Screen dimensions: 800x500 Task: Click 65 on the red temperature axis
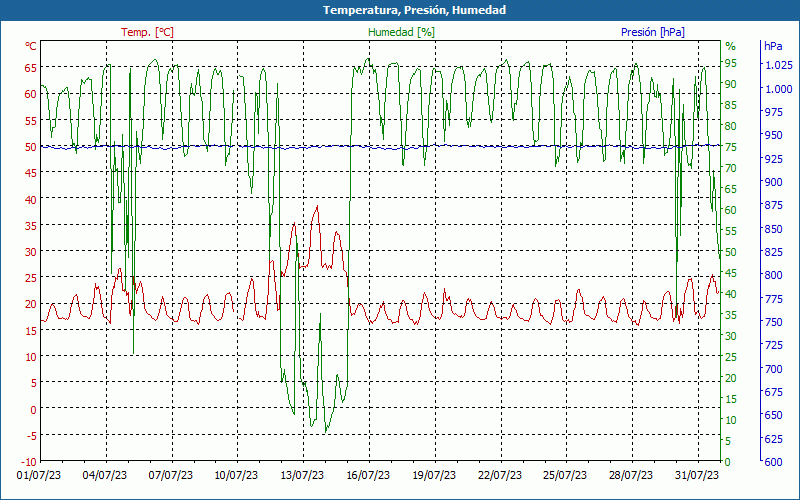(31, 68)
